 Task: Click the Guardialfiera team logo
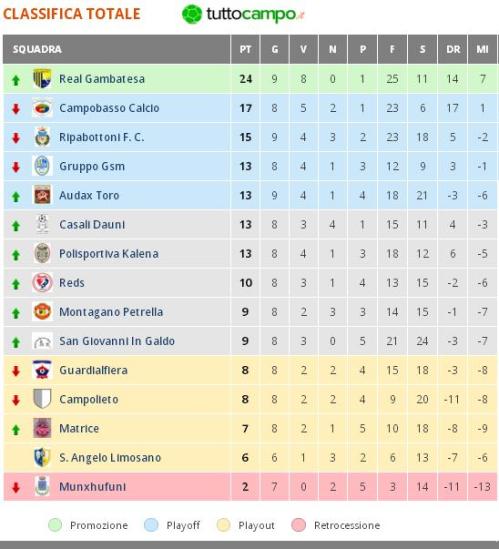click(42, 370)
